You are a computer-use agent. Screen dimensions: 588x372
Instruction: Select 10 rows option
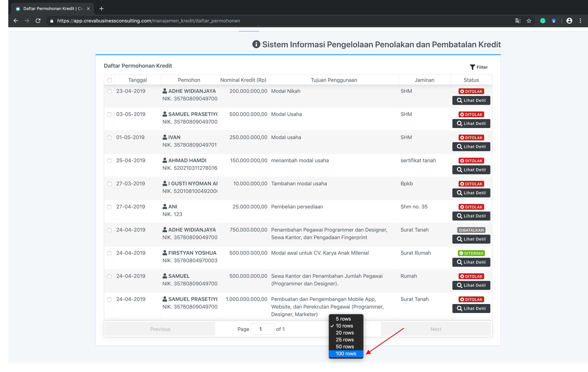click(346, 326)
